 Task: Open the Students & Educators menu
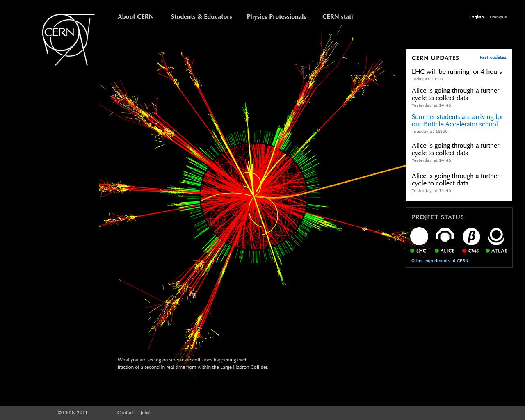201,17
